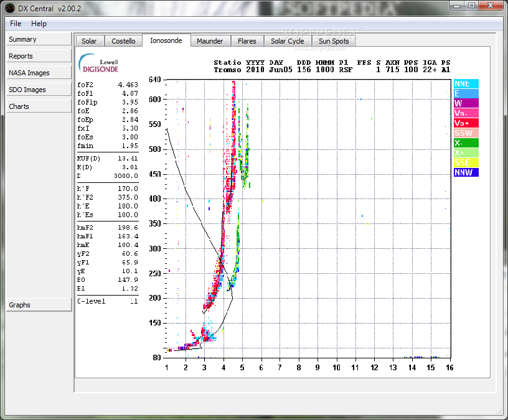Click the h`F2 value 375.0
Screen dimensions: 508x420
(x=128, y=197)
